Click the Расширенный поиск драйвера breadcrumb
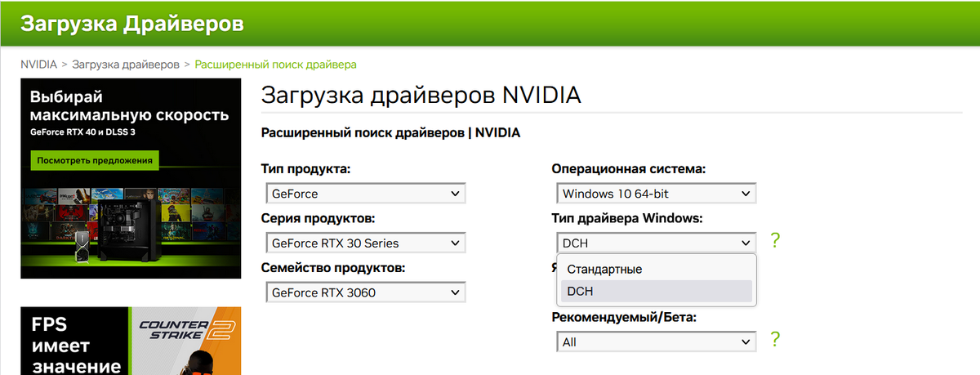980x375 pixels. click(x=275, y=64)
